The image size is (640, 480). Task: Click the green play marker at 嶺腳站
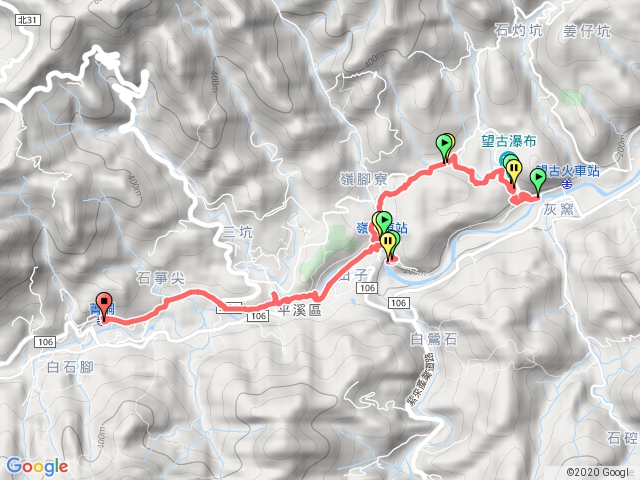point(383,224)
